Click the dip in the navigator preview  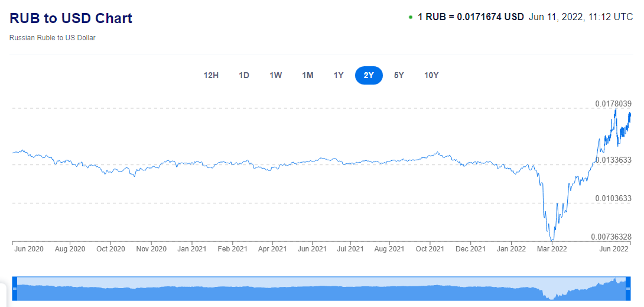[x=551, y=293]
